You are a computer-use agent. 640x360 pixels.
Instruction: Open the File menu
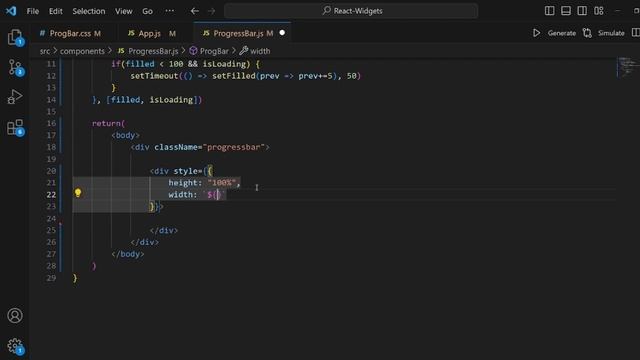pyautogui.click(x=33, y=11)
